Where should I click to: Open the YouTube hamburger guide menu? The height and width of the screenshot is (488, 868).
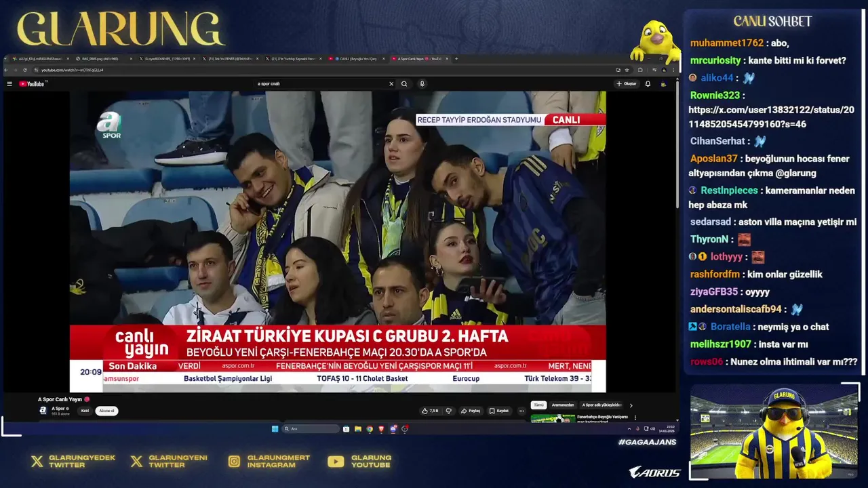coord(9,84)
